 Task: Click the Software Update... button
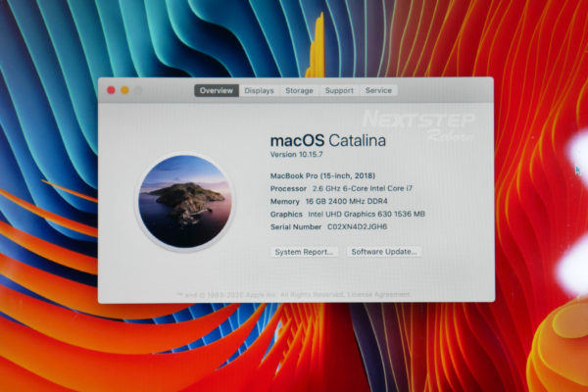click(x=384, y=252)
